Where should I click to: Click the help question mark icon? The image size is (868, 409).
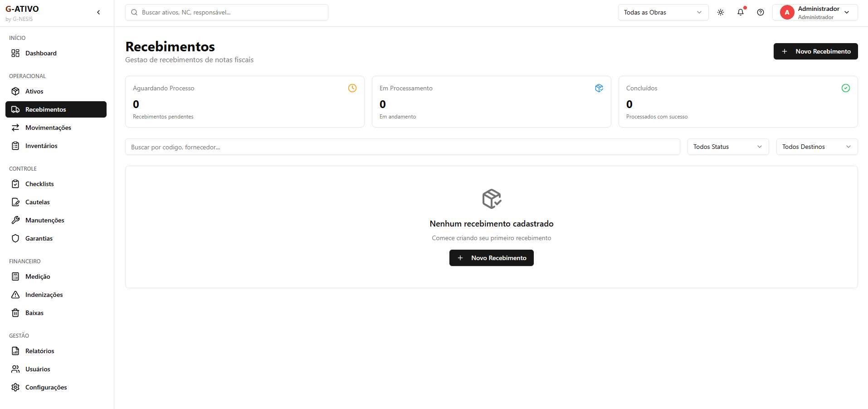click(760, 12)
